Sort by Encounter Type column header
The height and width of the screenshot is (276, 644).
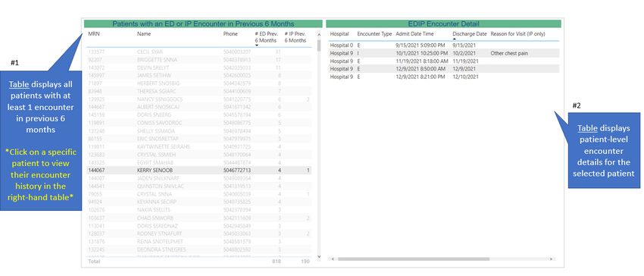[374, 33]
